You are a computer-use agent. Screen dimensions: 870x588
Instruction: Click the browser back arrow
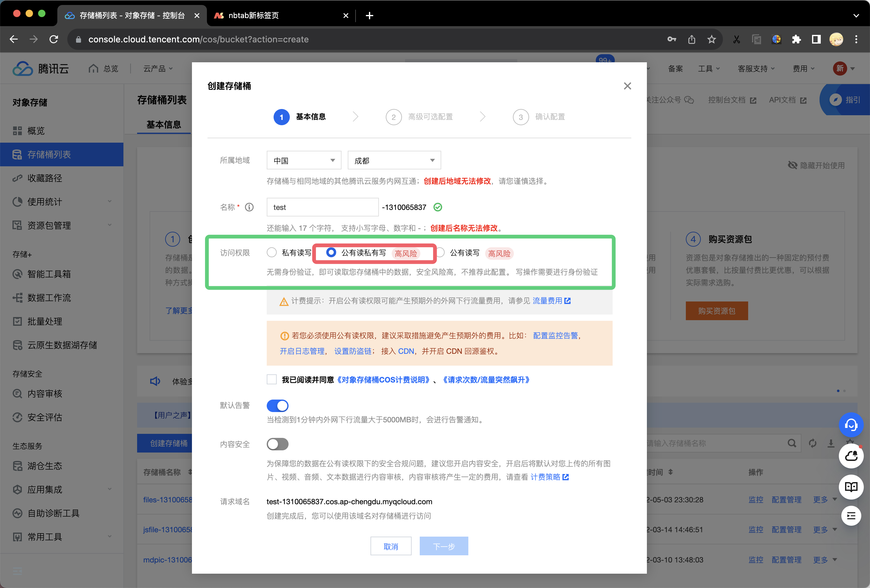(x=14, y=39)
